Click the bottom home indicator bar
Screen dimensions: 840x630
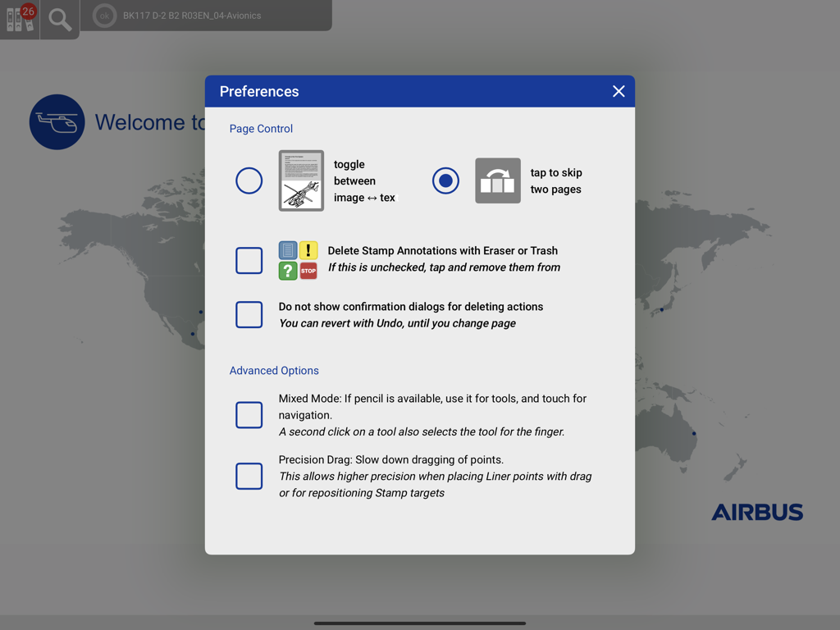coord(420,621)
